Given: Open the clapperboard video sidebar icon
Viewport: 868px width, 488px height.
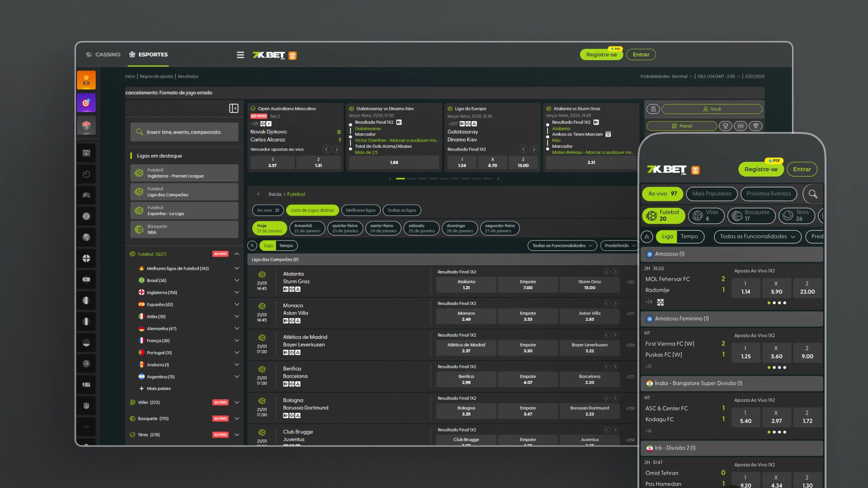Looking at the screenshot, I should (86, 153).
